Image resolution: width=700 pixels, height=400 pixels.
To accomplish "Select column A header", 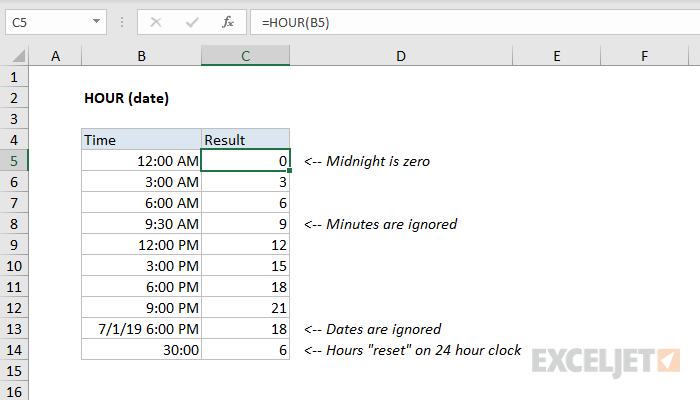I will (55, 56).
